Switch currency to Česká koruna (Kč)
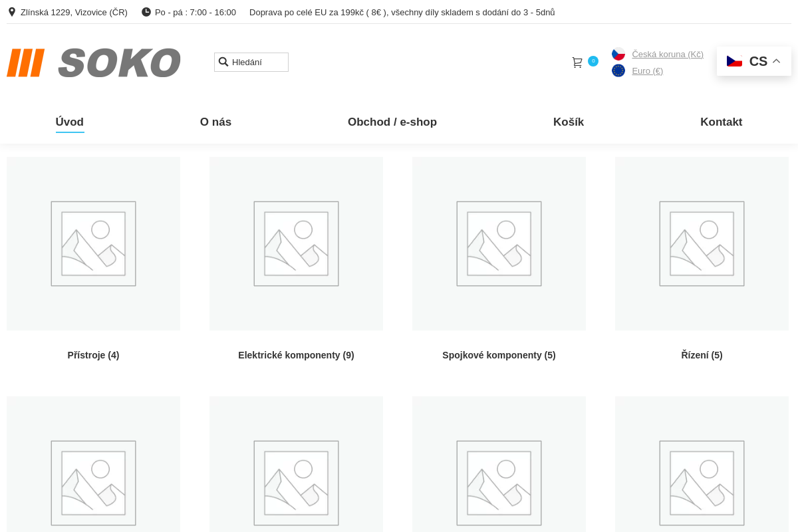Image resolution: width=798 pixels, height=532 pixels. [667, 54]
